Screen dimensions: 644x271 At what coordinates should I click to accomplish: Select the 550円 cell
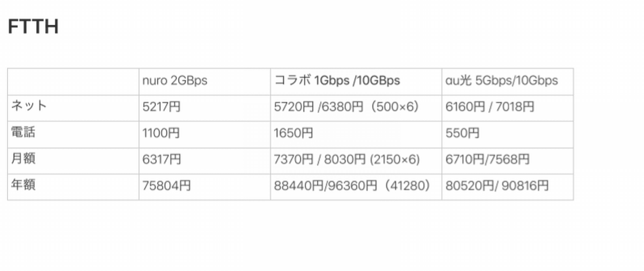tap(507, 134)
